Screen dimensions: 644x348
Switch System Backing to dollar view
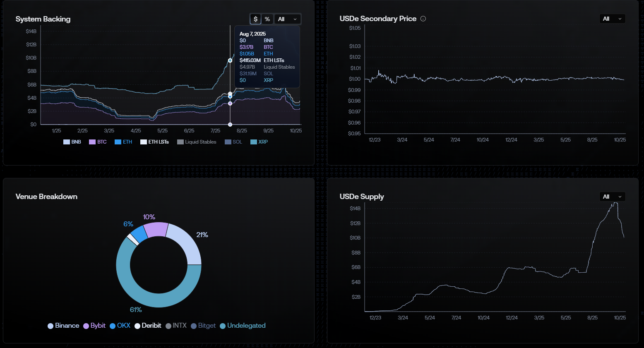[x=255, y=19]
